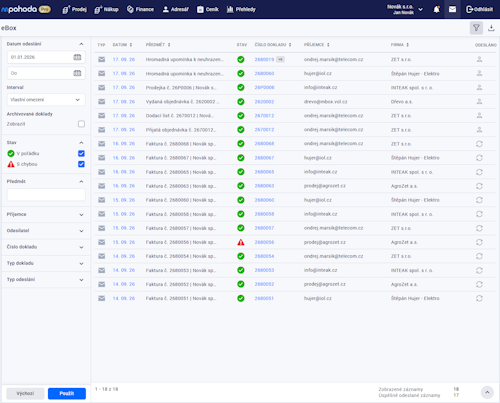The width and height of the screenshot is (500, 403).
Task: Open the 'Přehledy' menu
Action: 241,9
